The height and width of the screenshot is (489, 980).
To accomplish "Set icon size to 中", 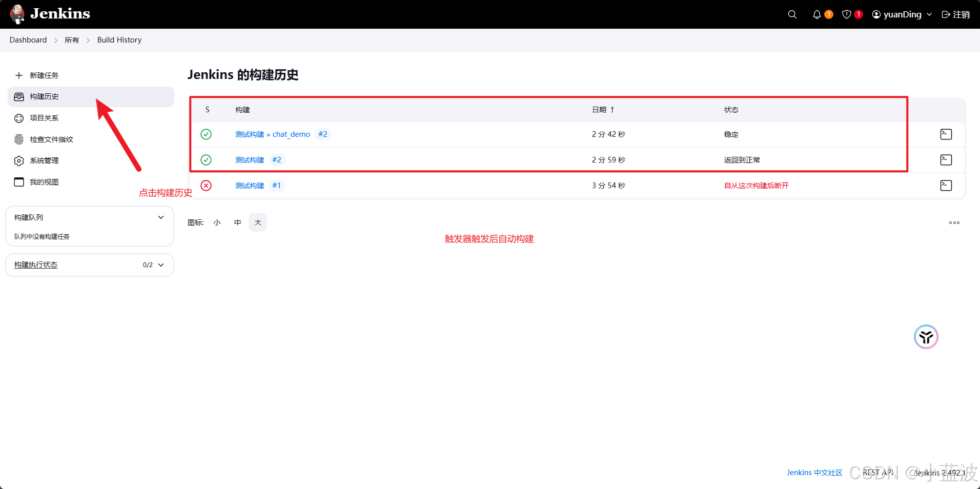I will tap(237, 222).
